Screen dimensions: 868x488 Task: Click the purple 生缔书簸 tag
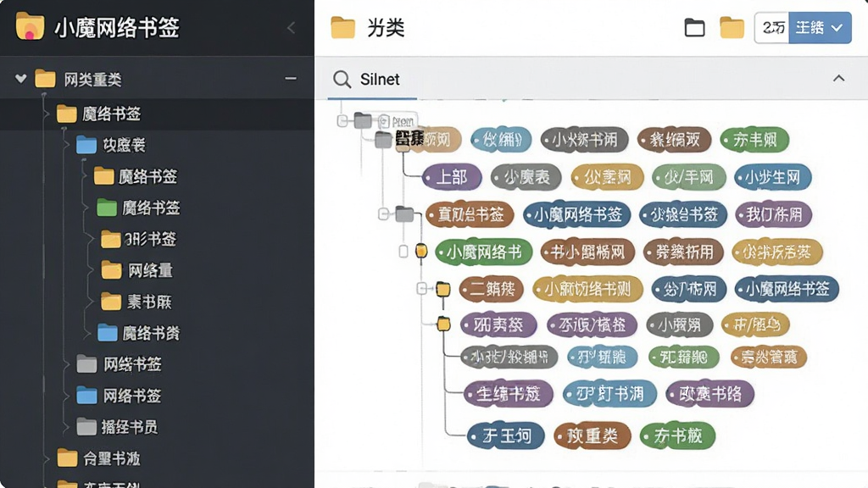(508, 394)
